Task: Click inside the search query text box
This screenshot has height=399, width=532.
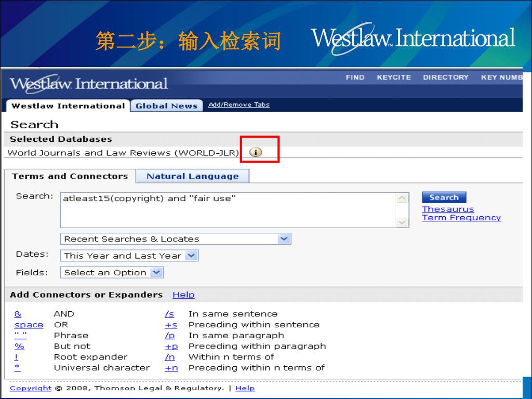Action: click(x=228, y=210)
